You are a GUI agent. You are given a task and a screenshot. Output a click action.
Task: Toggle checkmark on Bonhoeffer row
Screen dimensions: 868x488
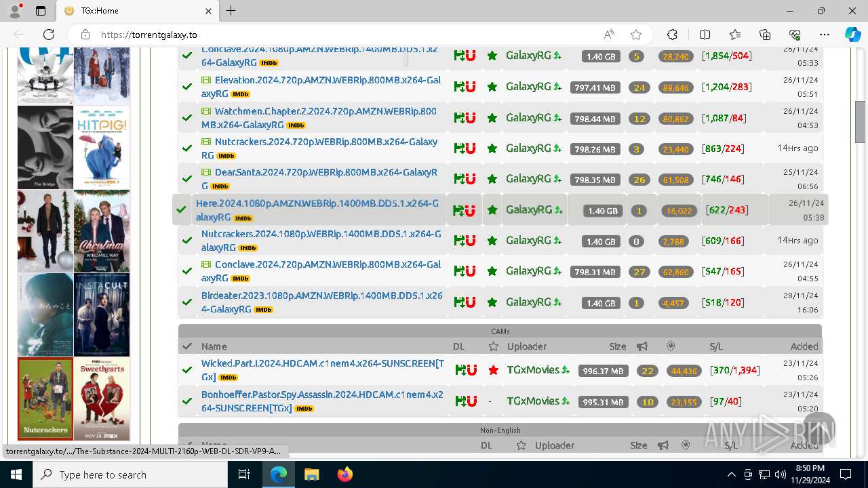pos(186,401)
